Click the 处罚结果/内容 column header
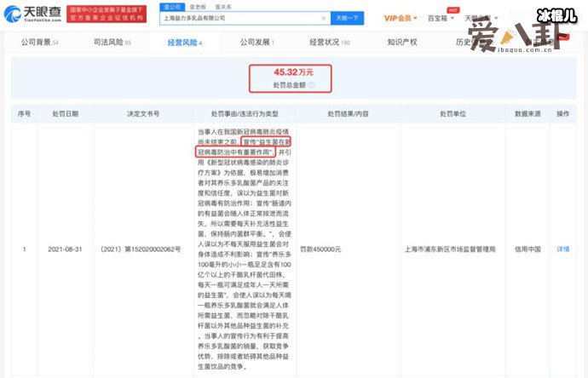 [348, 113]
